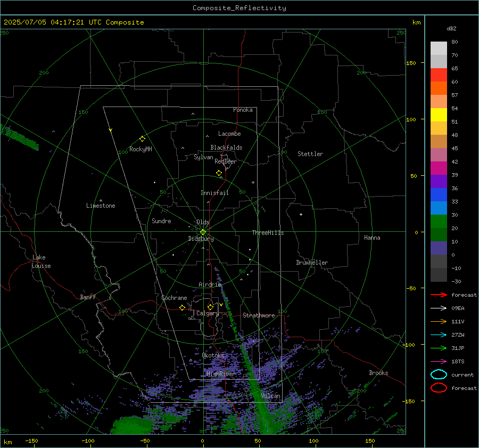Click the Vulcan town label
The height and width of the screenshot is (448, 479).
click(x=271, y=396)
